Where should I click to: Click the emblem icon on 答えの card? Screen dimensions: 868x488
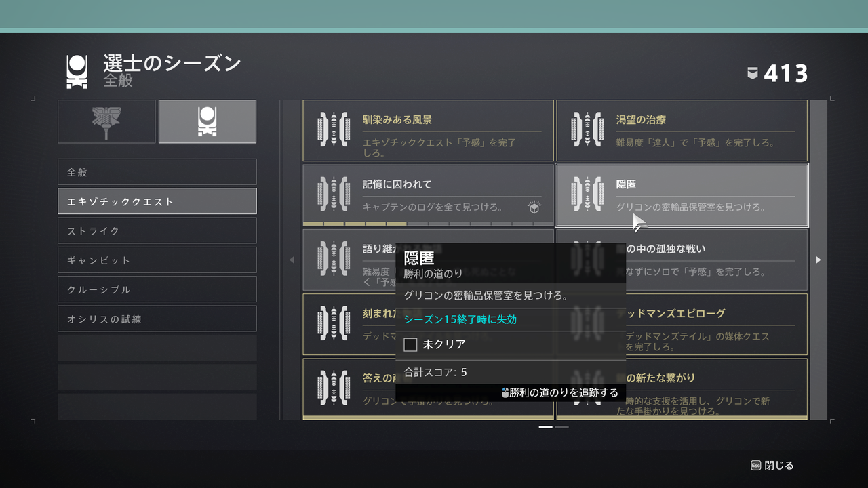point(334,387)
